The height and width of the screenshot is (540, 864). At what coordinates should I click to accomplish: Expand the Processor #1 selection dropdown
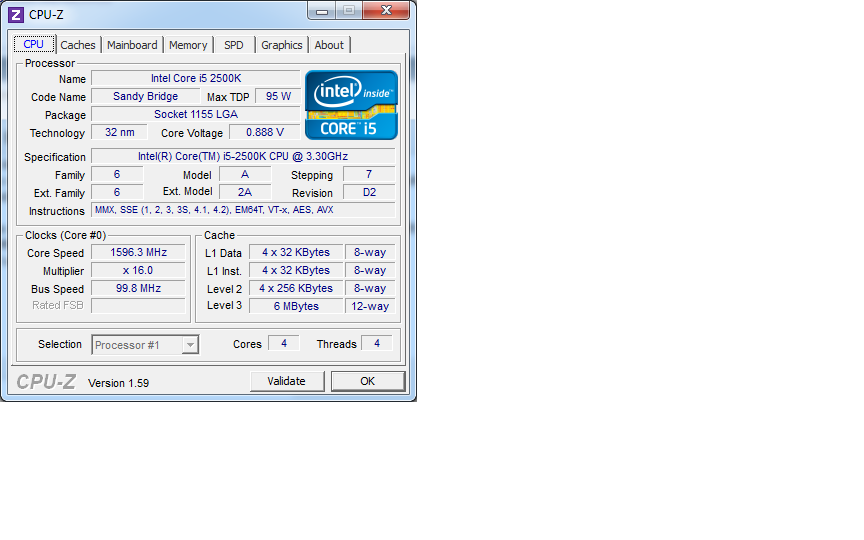pyautogui.click(x=190, y=345)
